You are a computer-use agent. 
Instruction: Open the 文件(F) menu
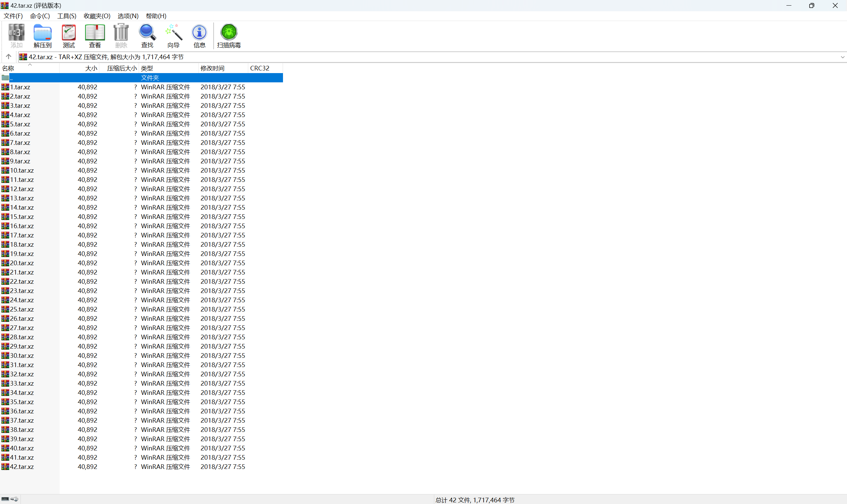click(13, 16)
